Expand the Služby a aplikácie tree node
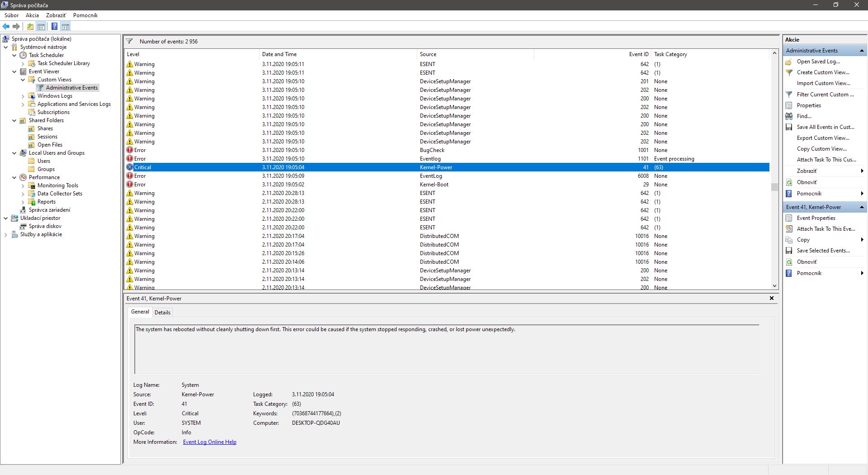The width and height of the screenshot is (868, 475). click(x=6, y=234)
